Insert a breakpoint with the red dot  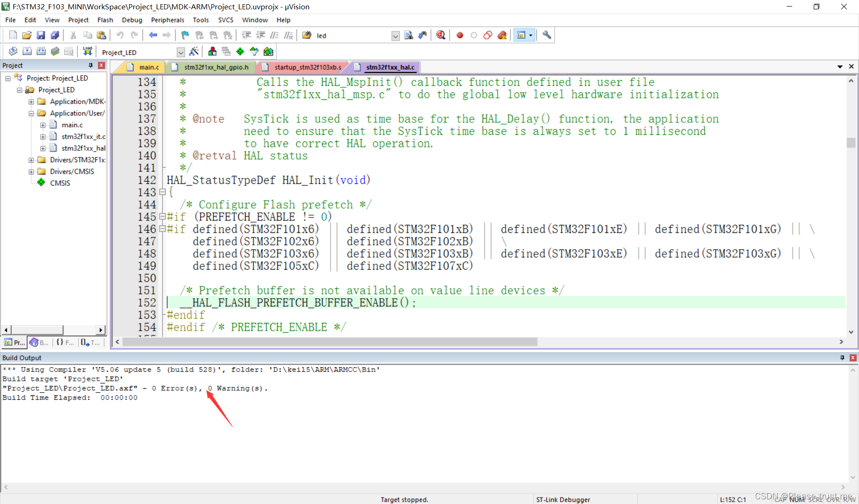pos(460,35)
